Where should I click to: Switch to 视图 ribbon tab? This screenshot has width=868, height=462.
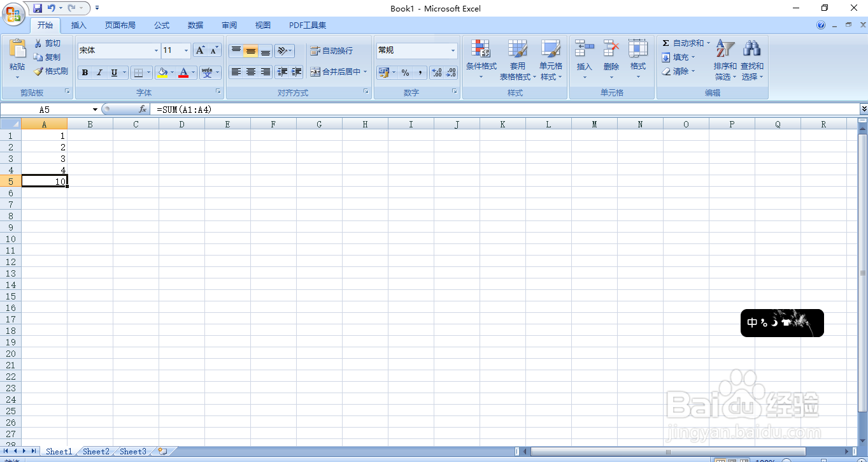[263, 25]
